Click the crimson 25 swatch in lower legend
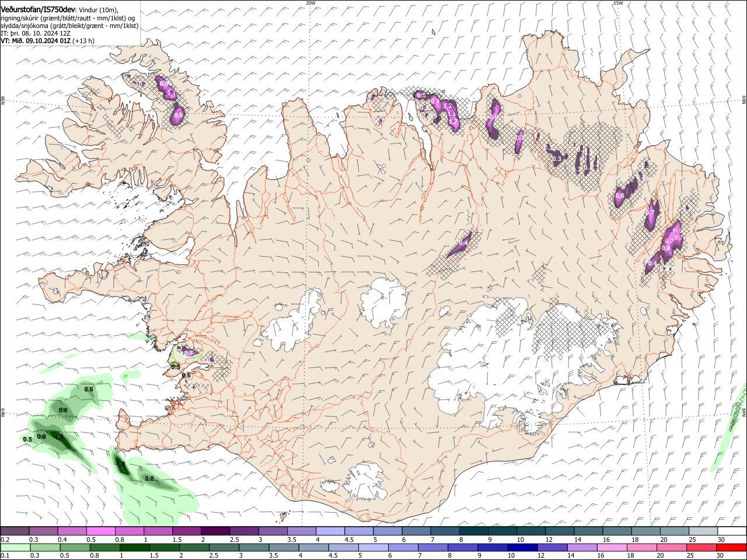 click(701, 547)
